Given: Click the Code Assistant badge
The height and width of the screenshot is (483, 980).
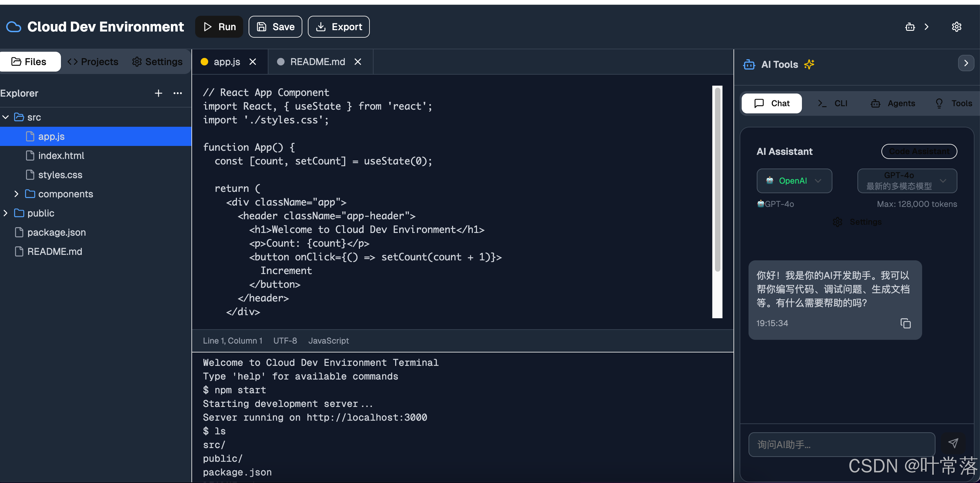Looking at the screenshot, I should coord(919,151).
